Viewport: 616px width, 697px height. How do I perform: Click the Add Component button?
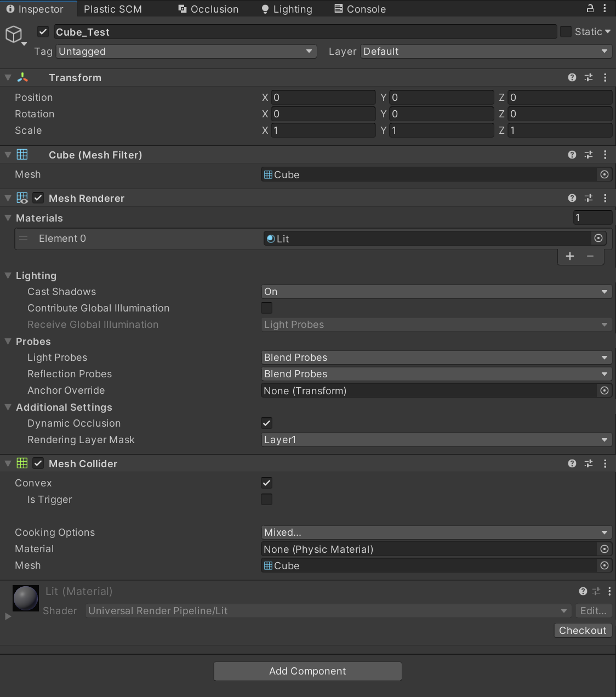(x=307, y=671)
